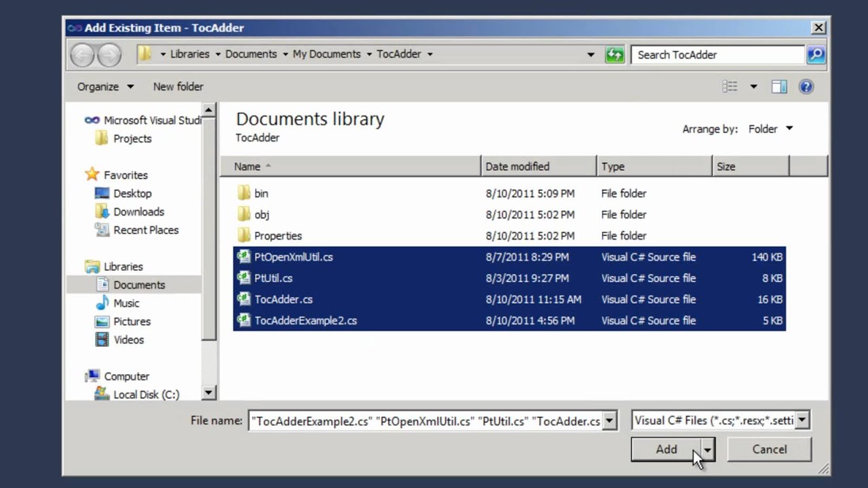Viewport: 868px width, 488px height.
Task: Expand the arrow after Libraries breadcrumb
Action: pos(218,54)
